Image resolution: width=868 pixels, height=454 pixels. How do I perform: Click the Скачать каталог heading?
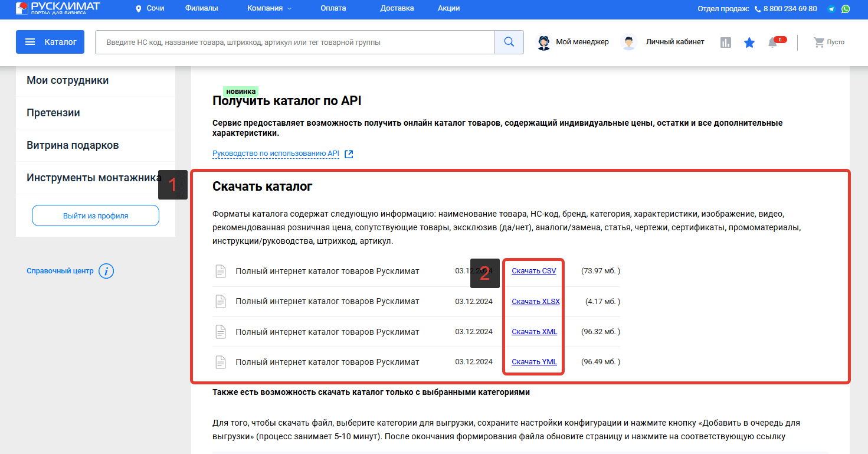pos(263,187)
